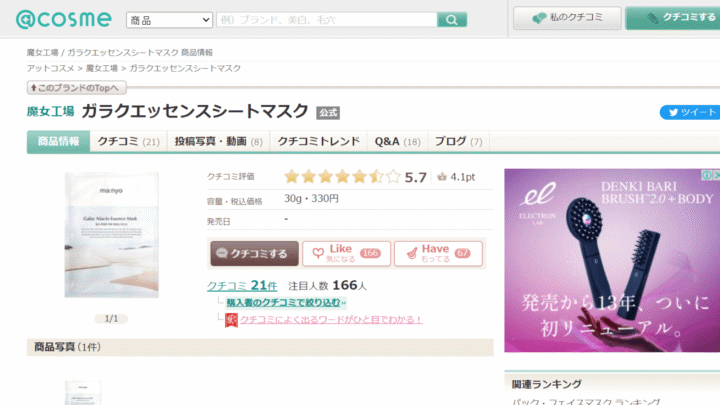Open クチコミ 21件 link
The height and width of the screenshot is (405, 720).
[x=242, y=286]
